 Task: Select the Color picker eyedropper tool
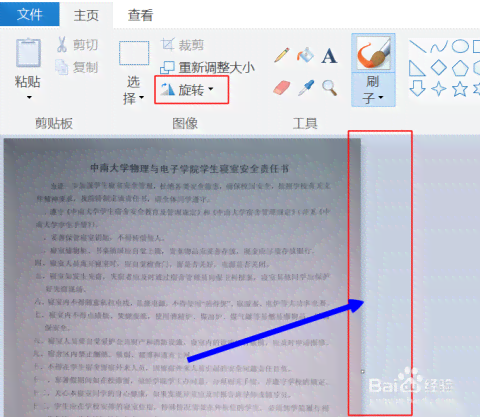[306, 88]
